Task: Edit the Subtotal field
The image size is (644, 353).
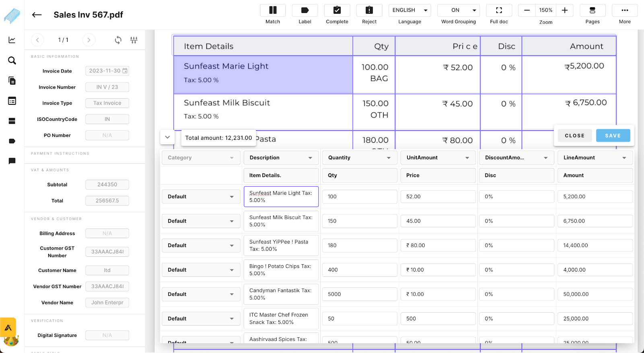Action: coord(107,185)
